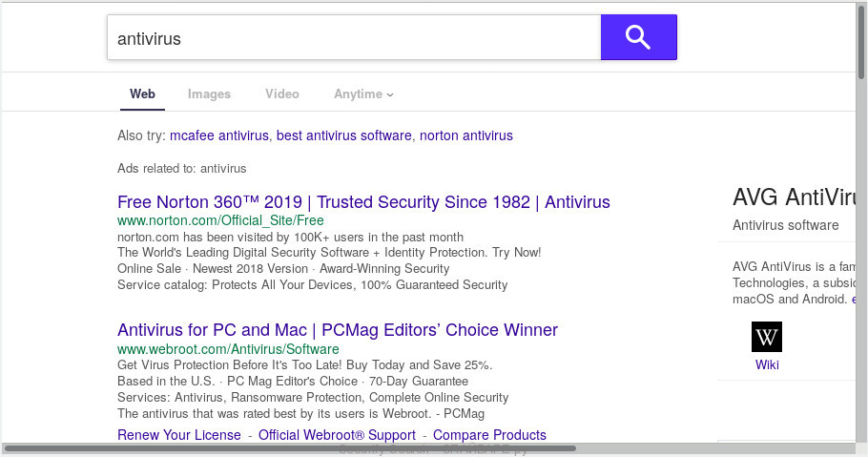This screenshot has width=868, height=457.
Task: Try the norton antivirus suggestion
Action: pos(466,135)
